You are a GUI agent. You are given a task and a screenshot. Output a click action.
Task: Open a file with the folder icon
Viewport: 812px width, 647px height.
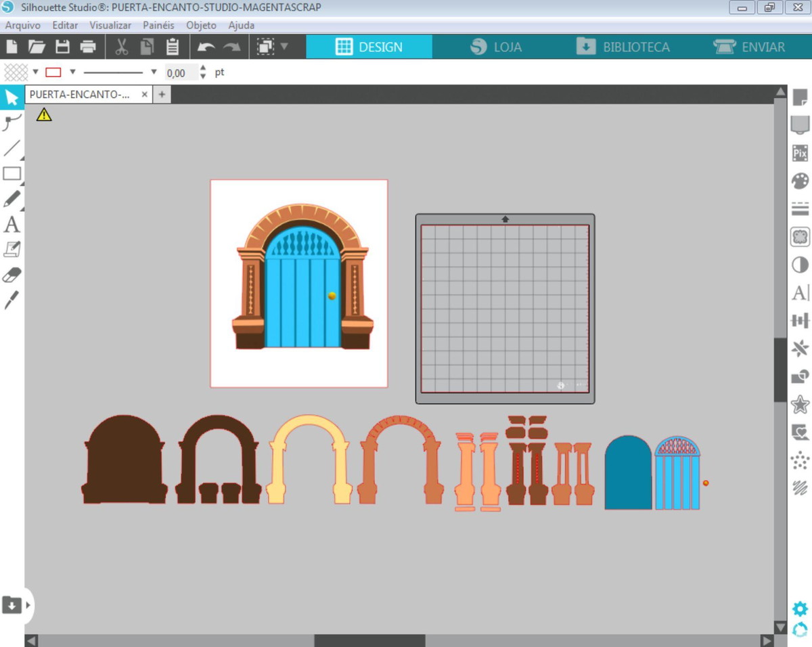click(x=37, y=47)
